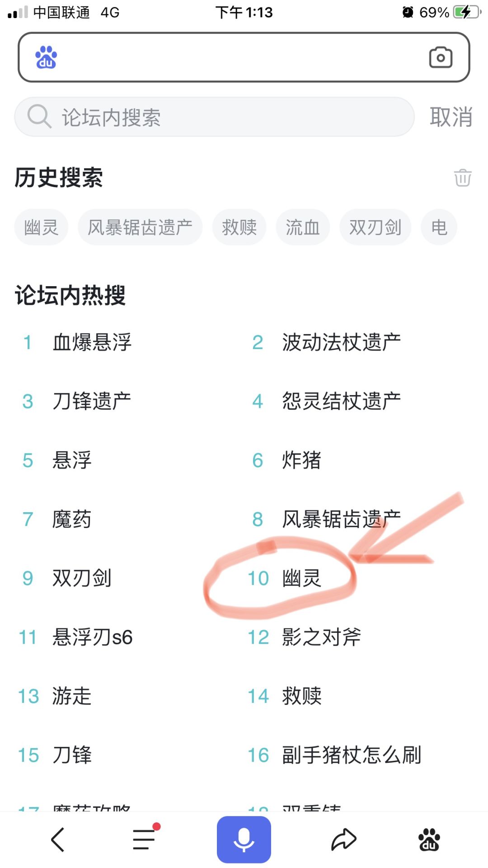Open hot search 副手猪杖怎么刷
This screenshot has height=868, width=488.
point(352,755)
